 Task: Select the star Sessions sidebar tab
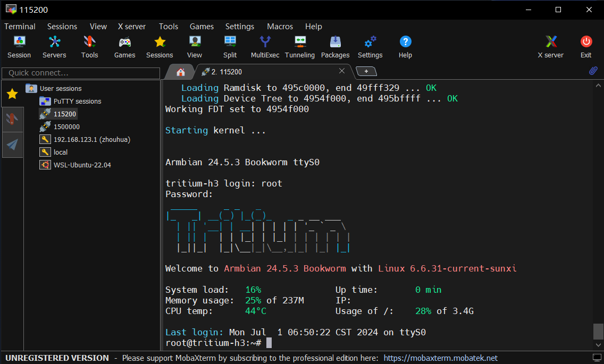click(x=12, y=94)
